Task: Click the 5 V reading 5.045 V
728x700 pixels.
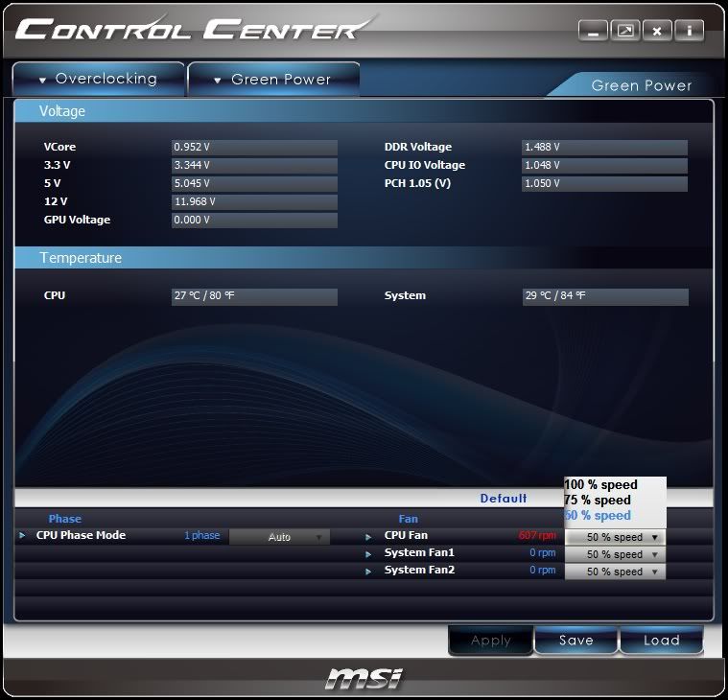Action: [254, 183]
